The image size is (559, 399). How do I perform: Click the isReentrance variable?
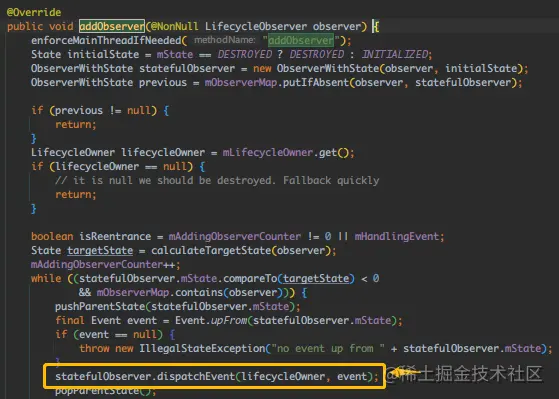pyautogui.click(x=115, y=236)
